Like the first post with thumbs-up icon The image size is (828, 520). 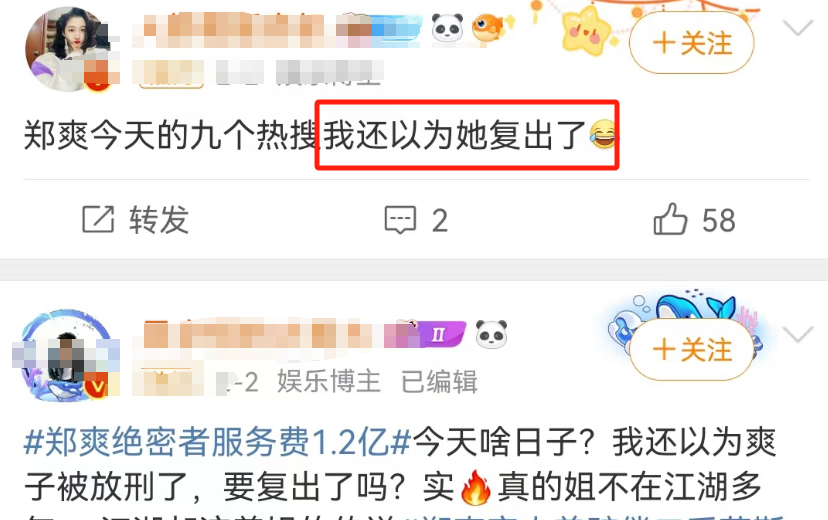pos(670,219)
